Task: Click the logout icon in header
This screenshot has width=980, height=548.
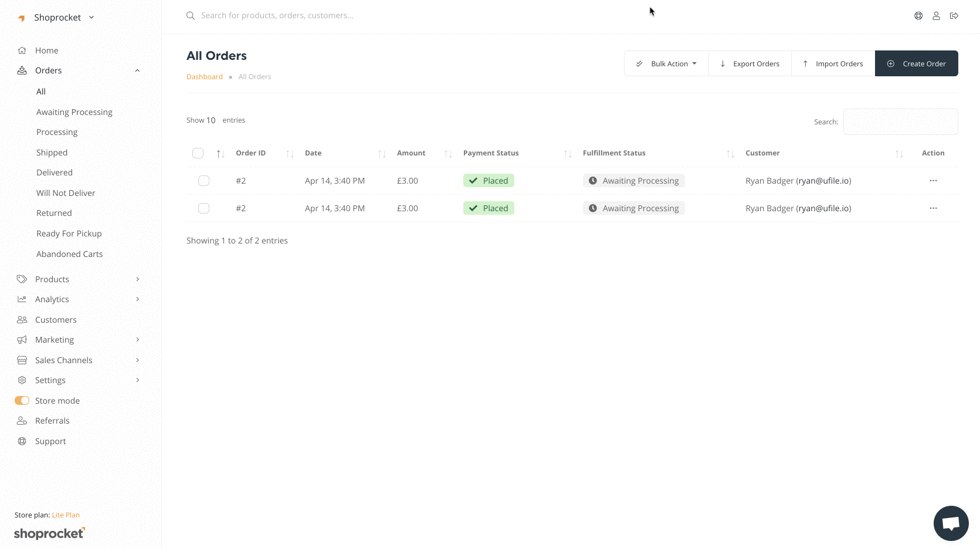Action: 954,16
